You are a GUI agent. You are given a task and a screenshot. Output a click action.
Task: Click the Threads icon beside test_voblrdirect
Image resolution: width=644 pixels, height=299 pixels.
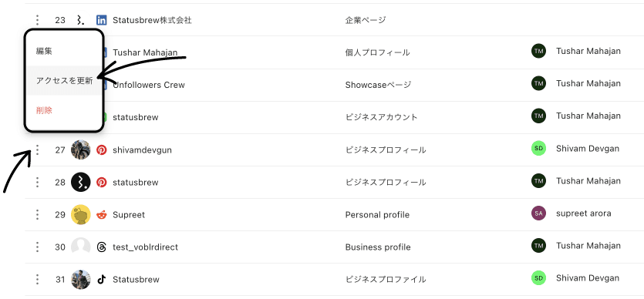(102, 247)
